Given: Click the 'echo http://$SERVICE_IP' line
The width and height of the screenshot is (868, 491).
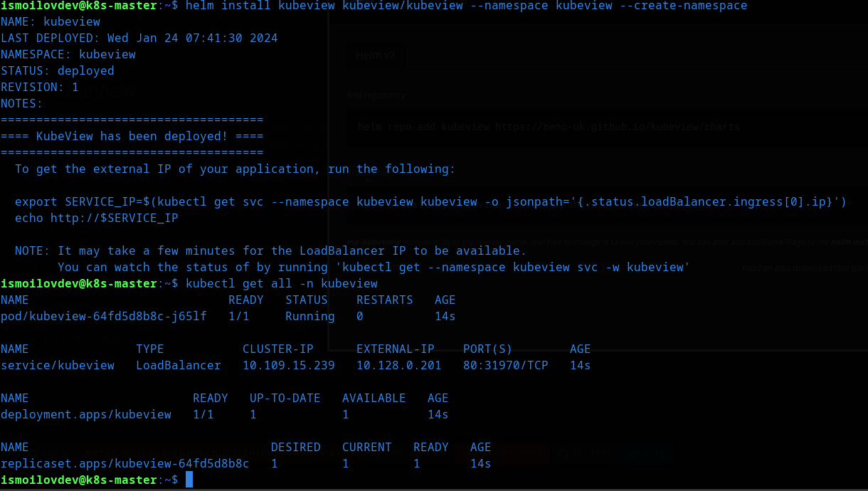Looking at the screenshot, I should pyautogui.click(x=97, y=218).
